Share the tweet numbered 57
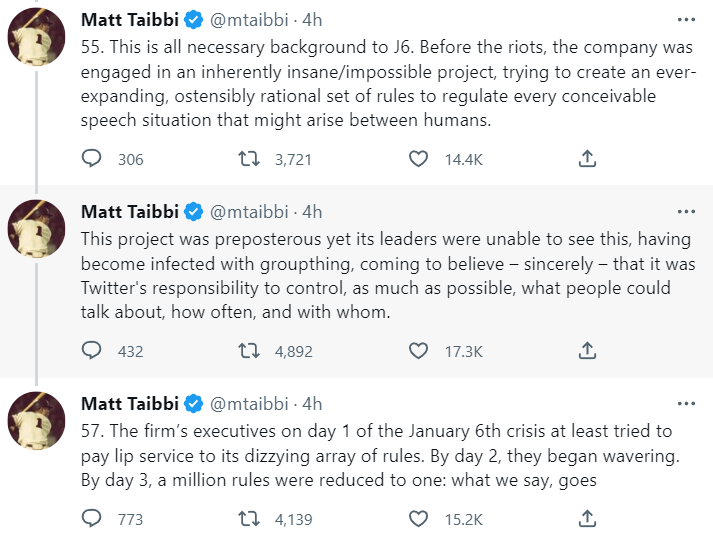This screenshot has width=713, height=541. (x=588, y=519)
